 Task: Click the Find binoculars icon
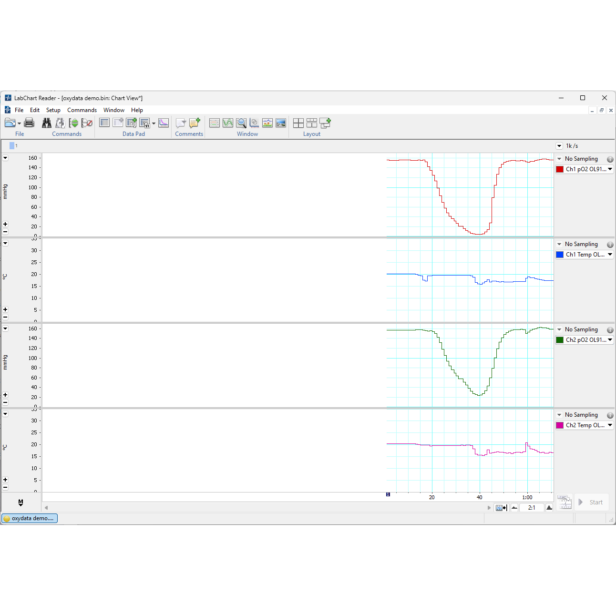click(46, 123)
